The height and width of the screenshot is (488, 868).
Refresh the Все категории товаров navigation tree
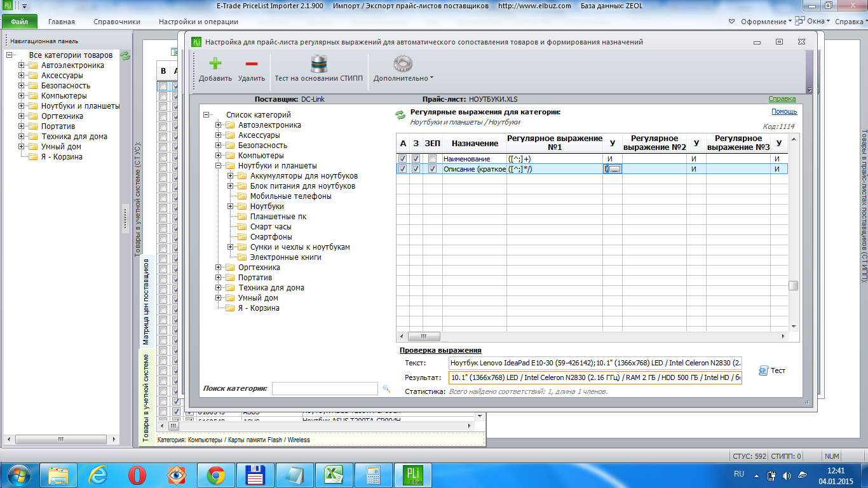pos(125,55)
